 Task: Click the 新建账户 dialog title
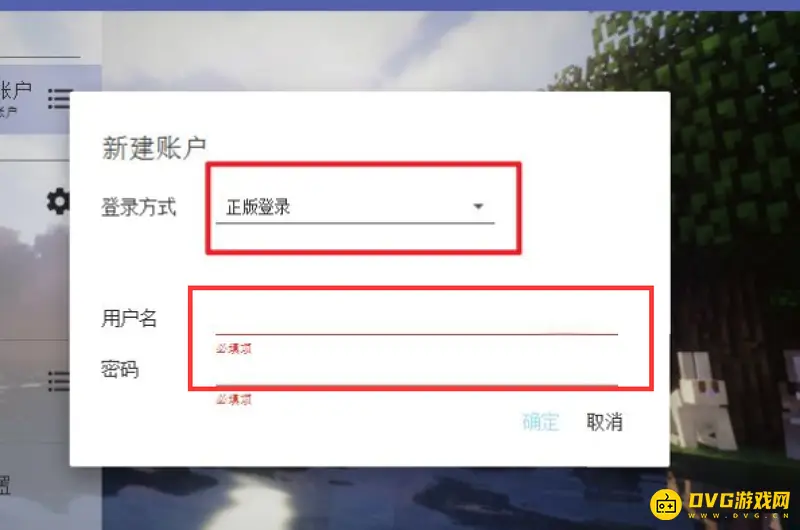154,148
